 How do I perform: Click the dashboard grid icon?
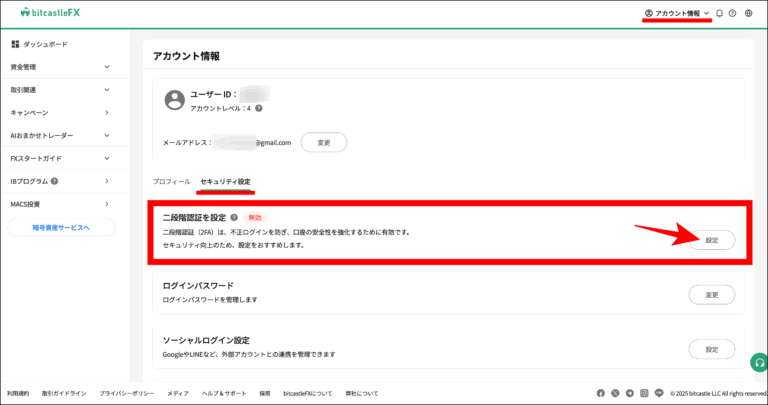[15, 44]
